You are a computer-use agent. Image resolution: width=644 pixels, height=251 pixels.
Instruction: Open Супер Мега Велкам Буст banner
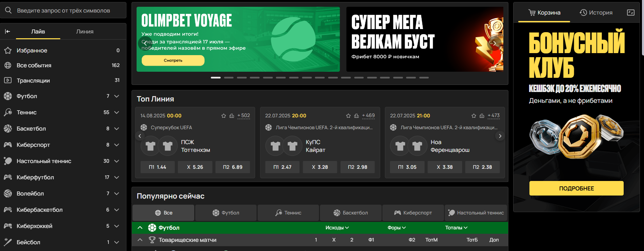click(425, 39)
